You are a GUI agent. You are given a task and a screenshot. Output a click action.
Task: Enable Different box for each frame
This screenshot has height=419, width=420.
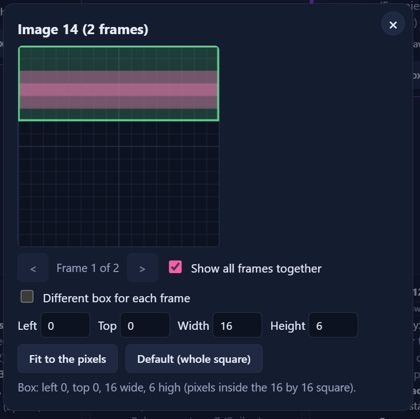[27, 296]
